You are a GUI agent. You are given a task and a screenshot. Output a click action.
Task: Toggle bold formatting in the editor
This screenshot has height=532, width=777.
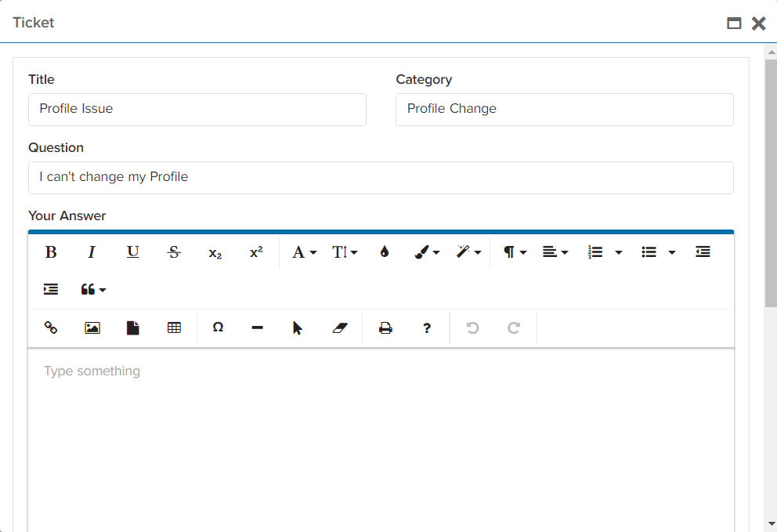[51, 252]
